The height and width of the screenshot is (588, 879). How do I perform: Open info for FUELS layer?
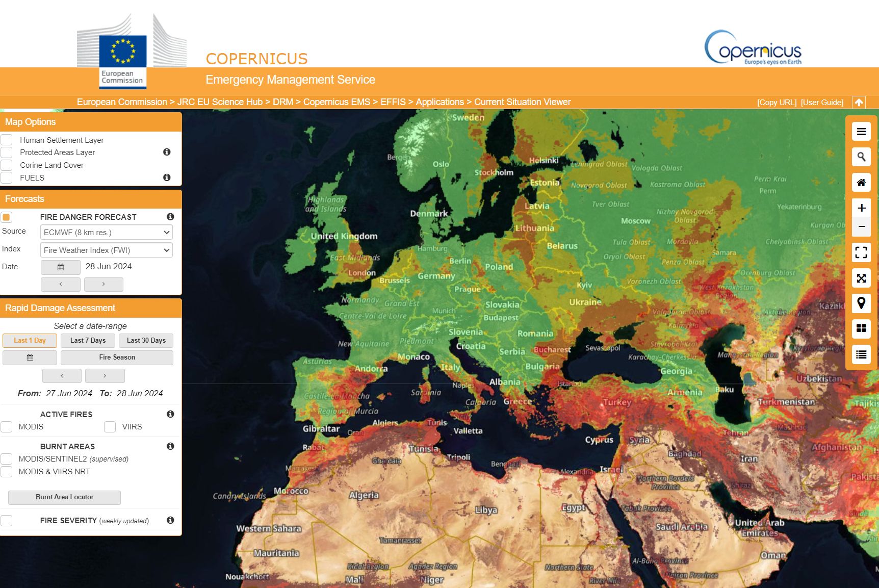tap(167, 177)
